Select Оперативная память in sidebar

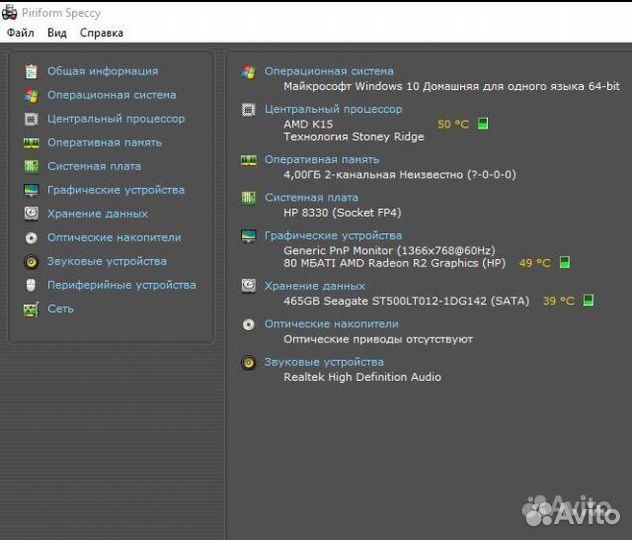click(104, 143)
